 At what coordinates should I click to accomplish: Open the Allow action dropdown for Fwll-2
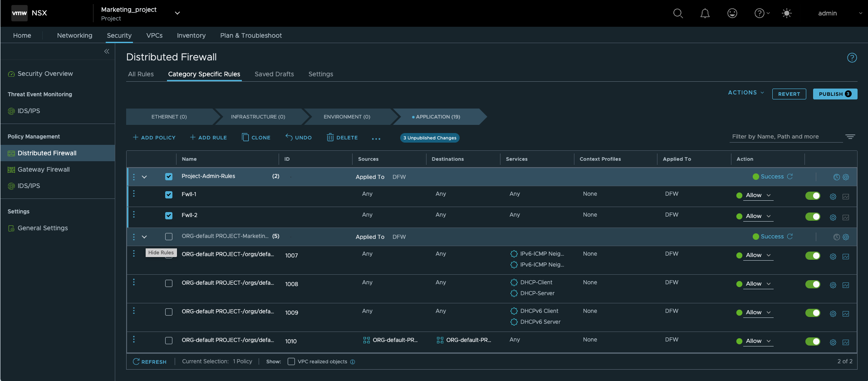[x=758, y=216]
